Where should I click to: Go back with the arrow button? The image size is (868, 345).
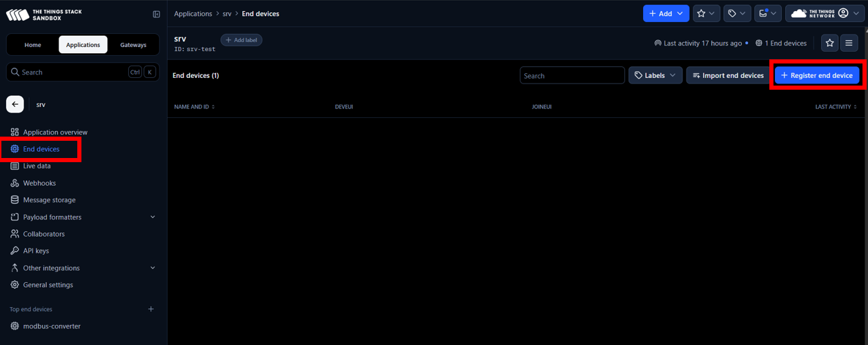coord(15,104)
